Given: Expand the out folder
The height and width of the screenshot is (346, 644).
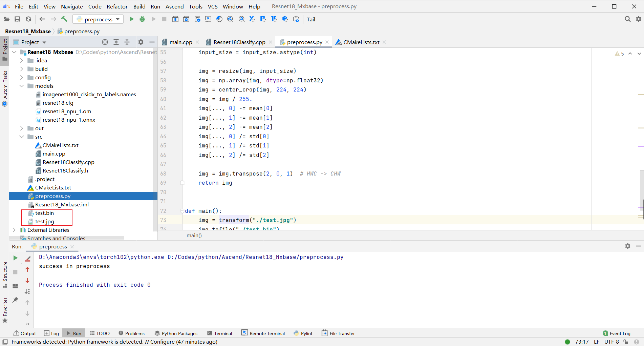Looking at the screenshot, I should pos(22,128).
